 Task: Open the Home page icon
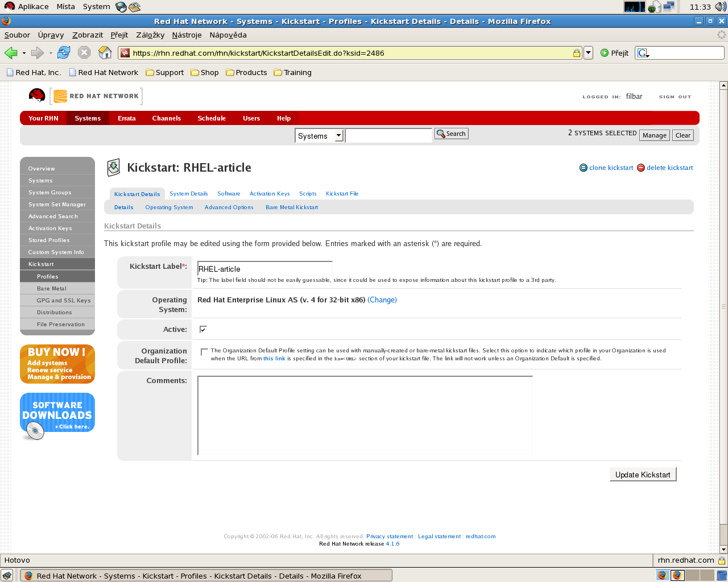(105, 53)
